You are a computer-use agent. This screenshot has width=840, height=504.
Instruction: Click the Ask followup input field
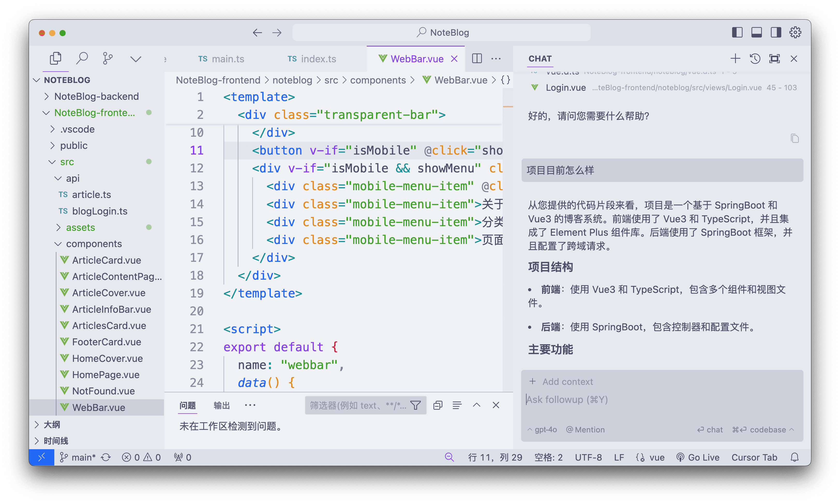pyautogui.click(x=662, y=399)
